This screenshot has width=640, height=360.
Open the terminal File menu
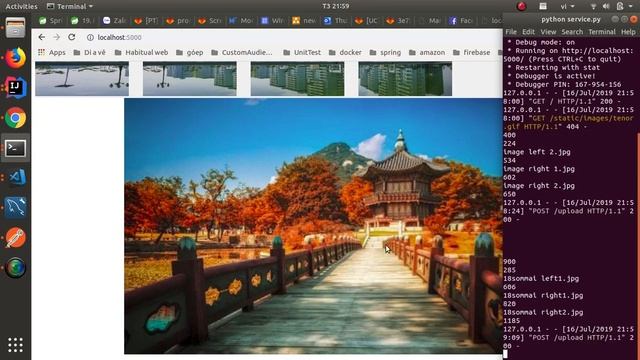tap(511, 32)
